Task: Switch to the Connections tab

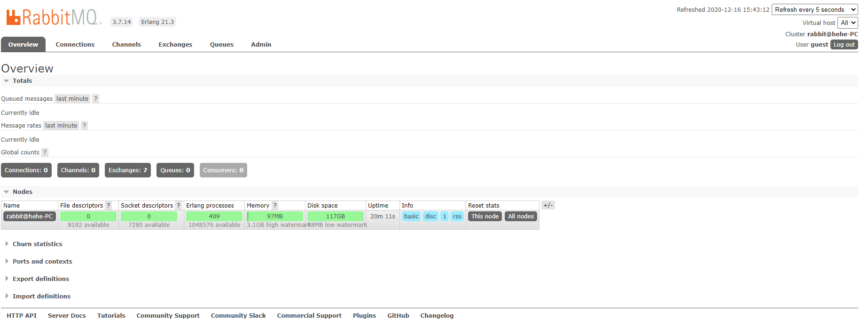Action: (x=75, y=44)
